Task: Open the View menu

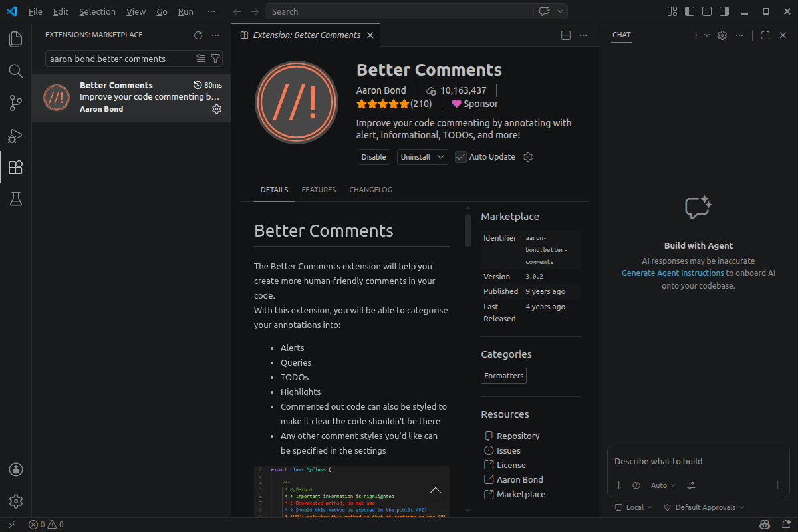Action: (x=136, y=11)
